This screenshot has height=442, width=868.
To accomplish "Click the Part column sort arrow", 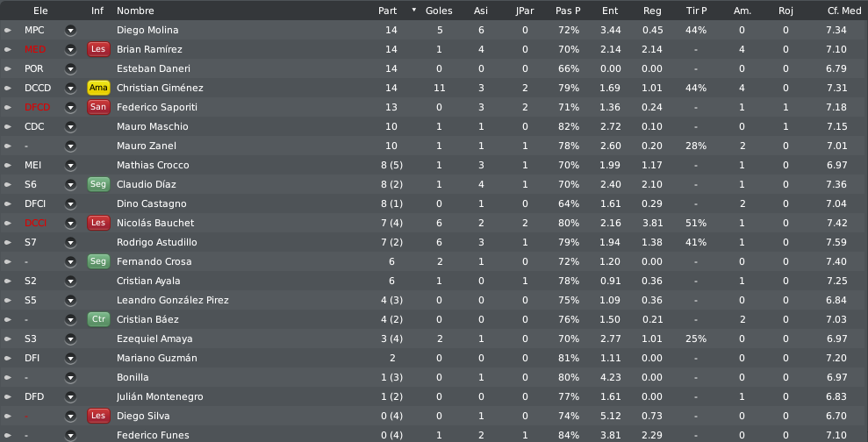I will click(414, 10).
